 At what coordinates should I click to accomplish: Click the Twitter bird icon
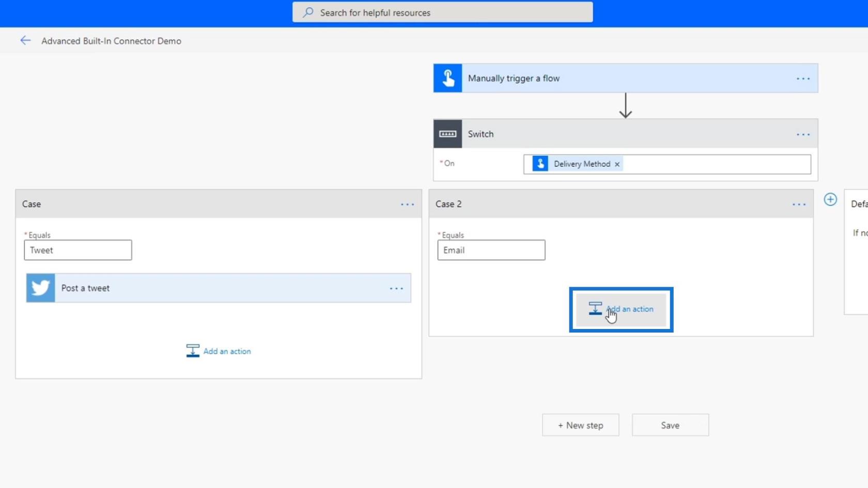40,288
